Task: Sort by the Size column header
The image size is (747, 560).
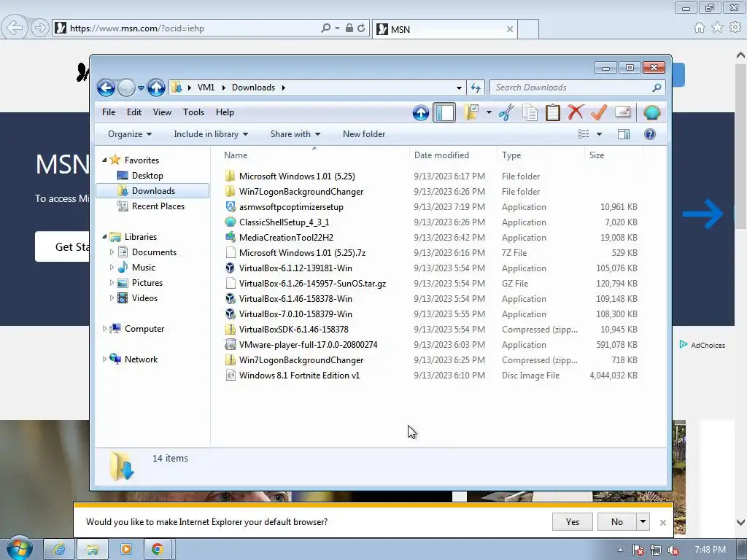Action: pyautogui.click(x=613, y=155)
